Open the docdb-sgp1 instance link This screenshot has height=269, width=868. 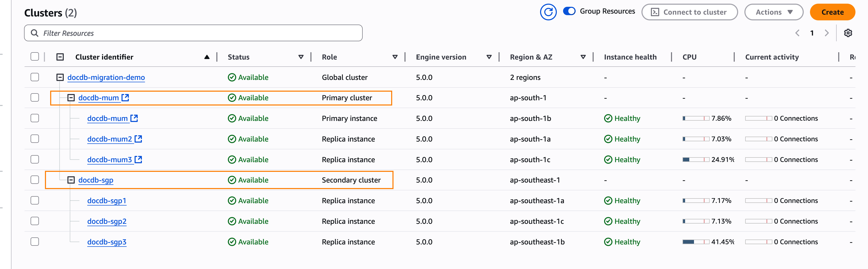pos(107,201)
